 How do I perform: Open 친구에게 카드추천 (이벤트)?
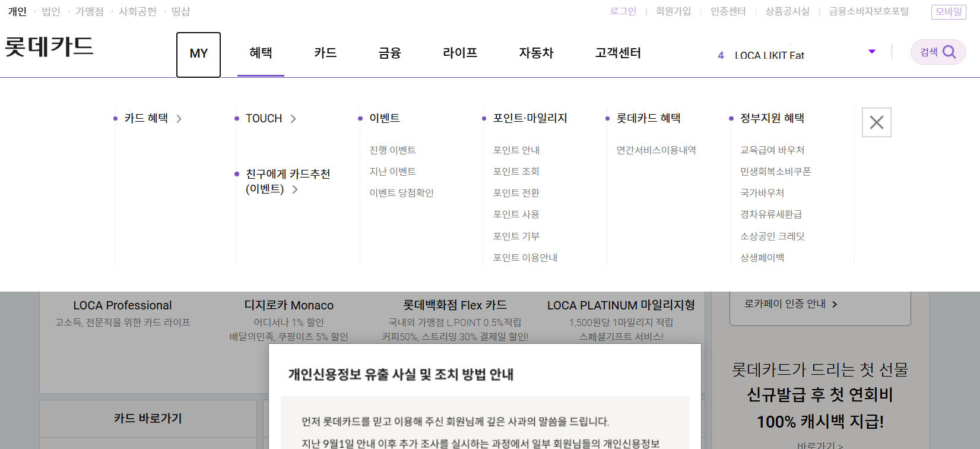288,182
